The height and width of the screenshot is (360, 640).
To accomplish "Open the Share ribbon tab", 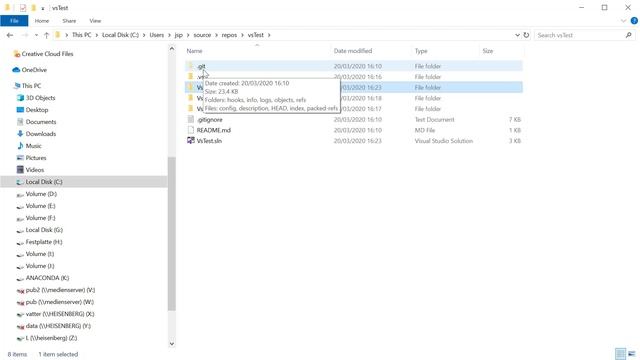I will (69, 21).
